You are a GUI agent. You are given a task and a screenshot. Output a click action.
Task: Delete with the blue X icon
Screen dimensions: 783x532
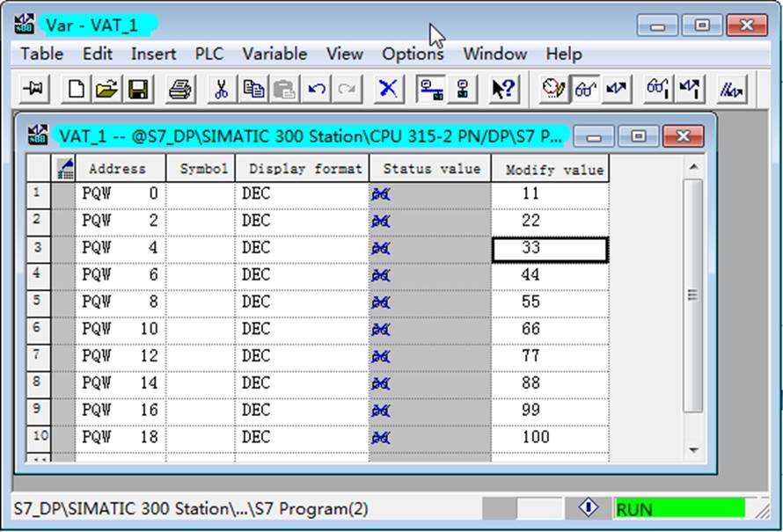coord(388,90)
